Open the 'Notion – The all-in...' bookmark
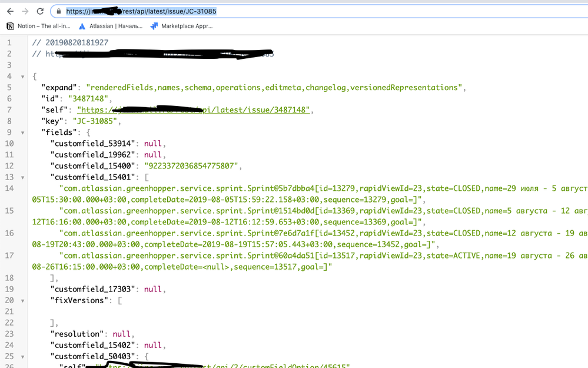 pos(39,26)
